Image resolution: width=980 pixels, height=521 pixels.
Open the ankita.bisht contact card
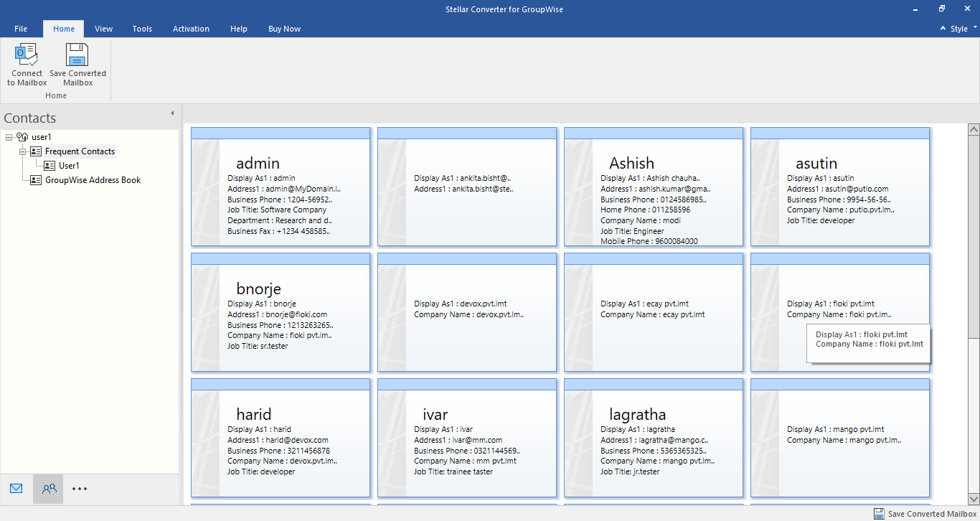(467, 187)
